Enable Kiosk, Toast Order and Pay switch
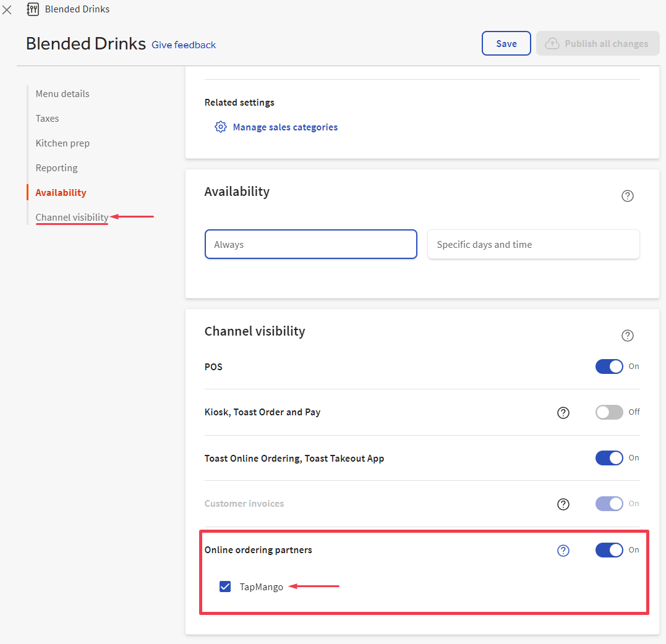This screenshot has width=666, height=644. click(x=608, y=412)
